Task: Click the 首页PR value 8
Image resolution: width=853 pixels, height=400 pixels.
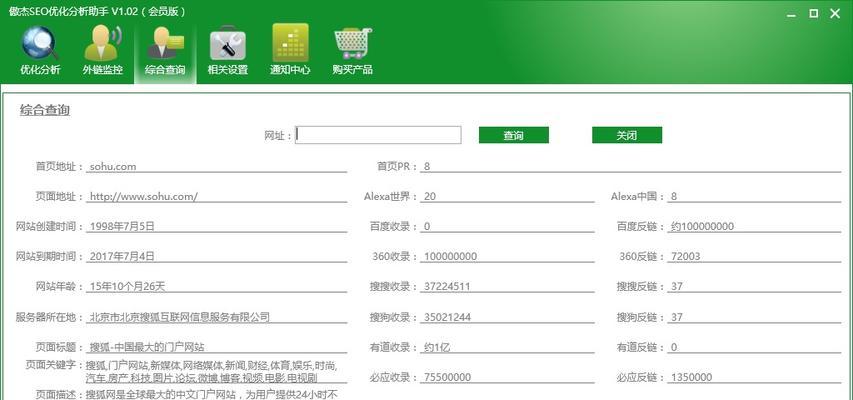Action: coord(427,167)
